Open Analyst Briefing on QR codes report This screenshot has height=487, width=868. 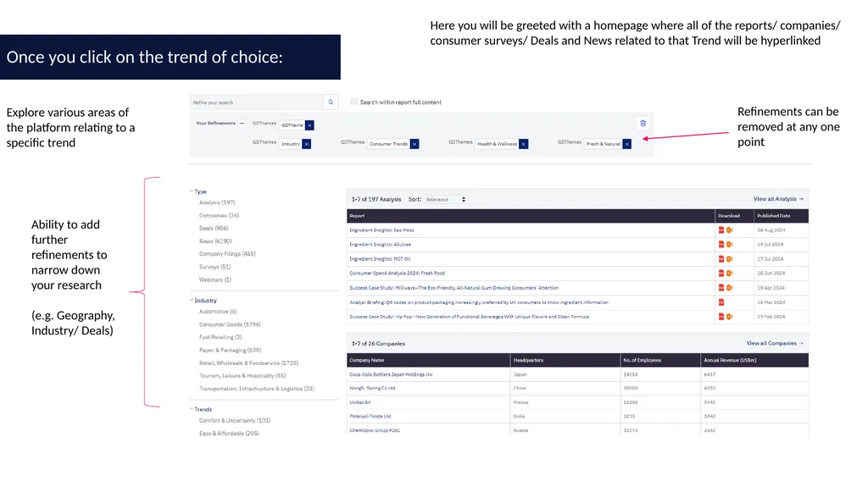click(479, 302)
